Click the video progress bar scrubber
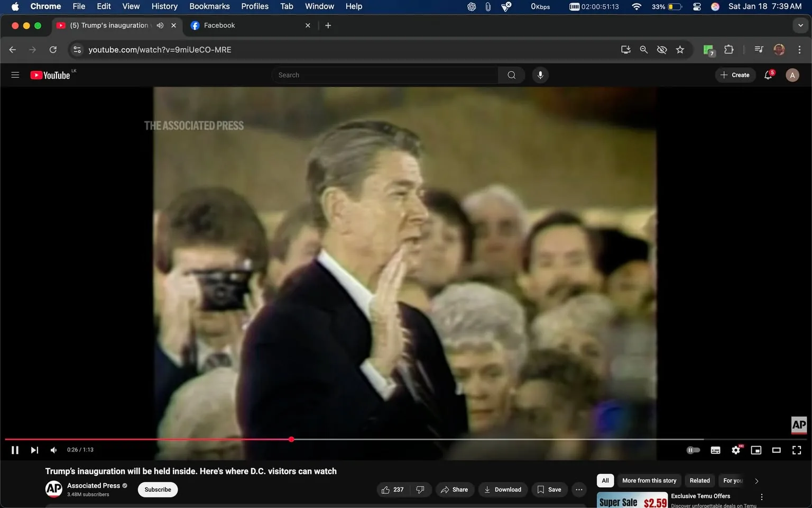The height and width of the screenshot is (508, 812). 291,439
